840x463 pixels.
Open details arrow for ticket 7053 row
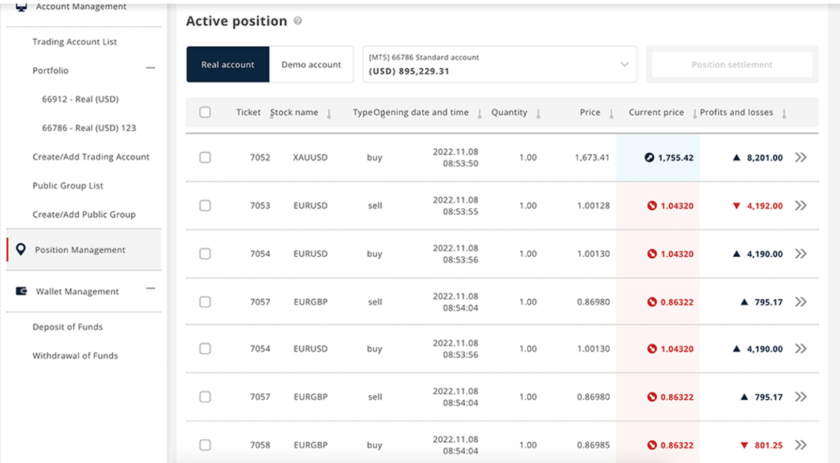(x=800, y=206)
